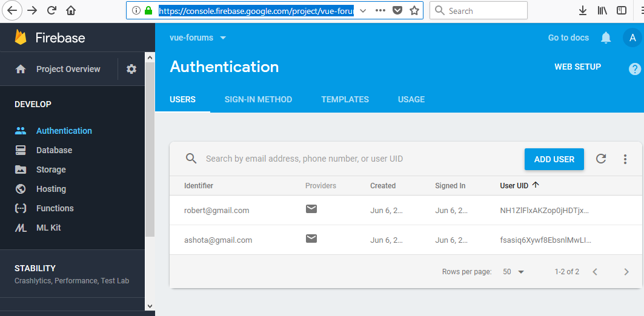644x316 pixels.
Task: Follow the Go to docs link
Action: 568,38
